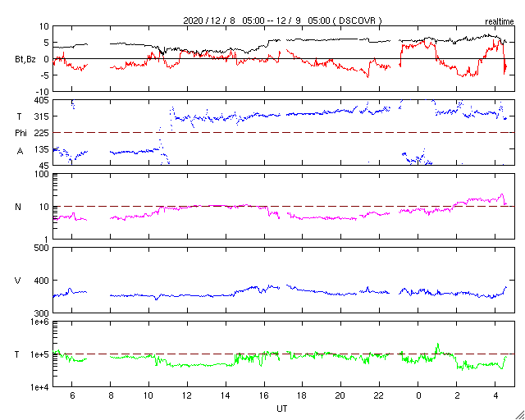Click the "2" hour tick on UT axis
This screenshot has width=525, height=420.
[456, 396]
